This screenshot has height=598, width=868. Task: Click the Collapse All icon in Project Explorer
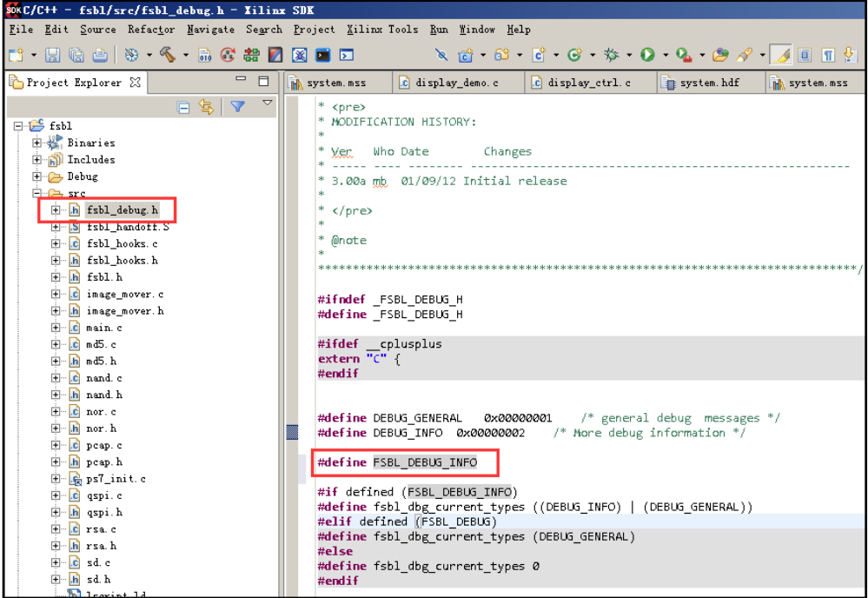[183, 108]
